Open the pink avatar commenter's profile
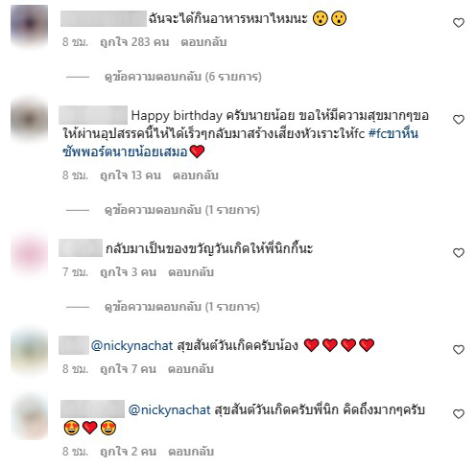Image resolution: width=476 pixels, height=467 pixels. (29, 255)
